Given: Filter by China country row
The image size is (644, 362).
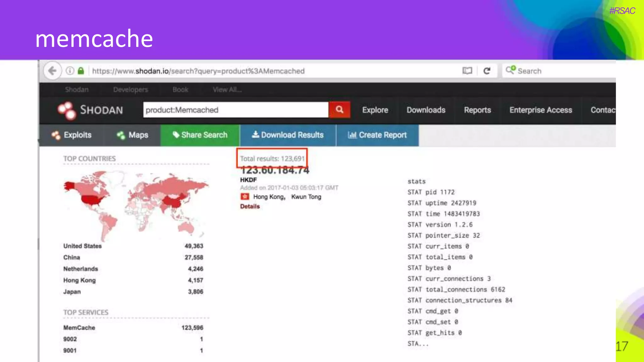Looking at the screenshot, I should 133,257.
